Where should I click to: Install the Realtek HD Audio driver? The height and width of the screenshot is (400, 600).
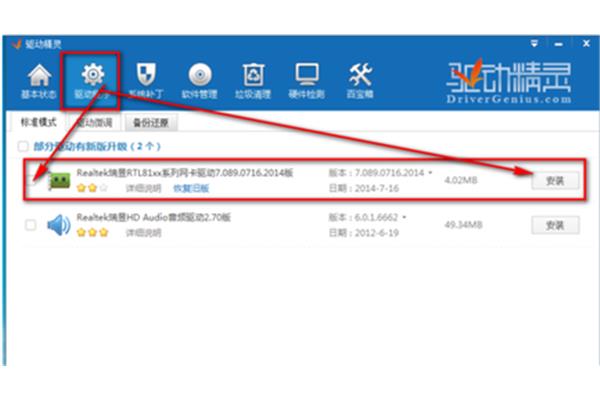[555, 225]
